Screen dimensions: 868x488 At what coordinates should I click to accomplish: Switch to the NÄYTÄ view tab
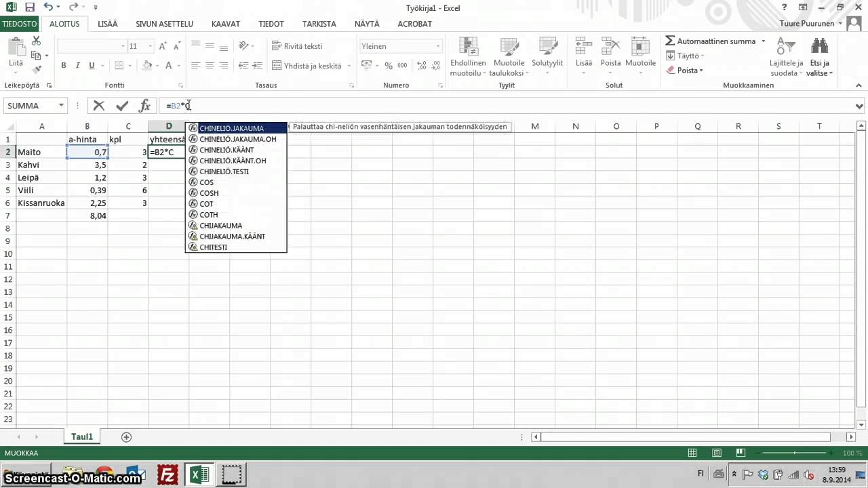tap(367, 24)
